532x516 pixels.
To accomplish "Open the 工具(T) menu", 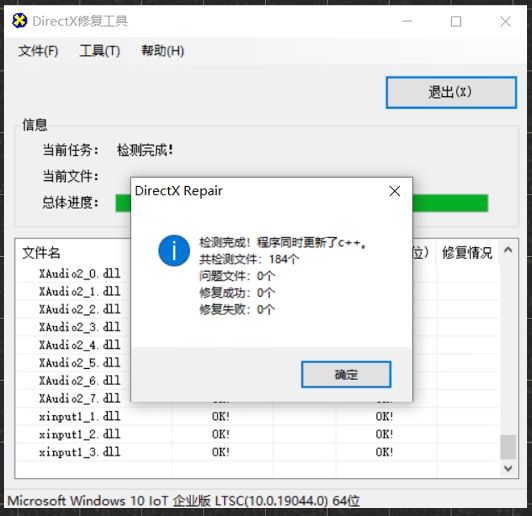I will click(100, 51).
